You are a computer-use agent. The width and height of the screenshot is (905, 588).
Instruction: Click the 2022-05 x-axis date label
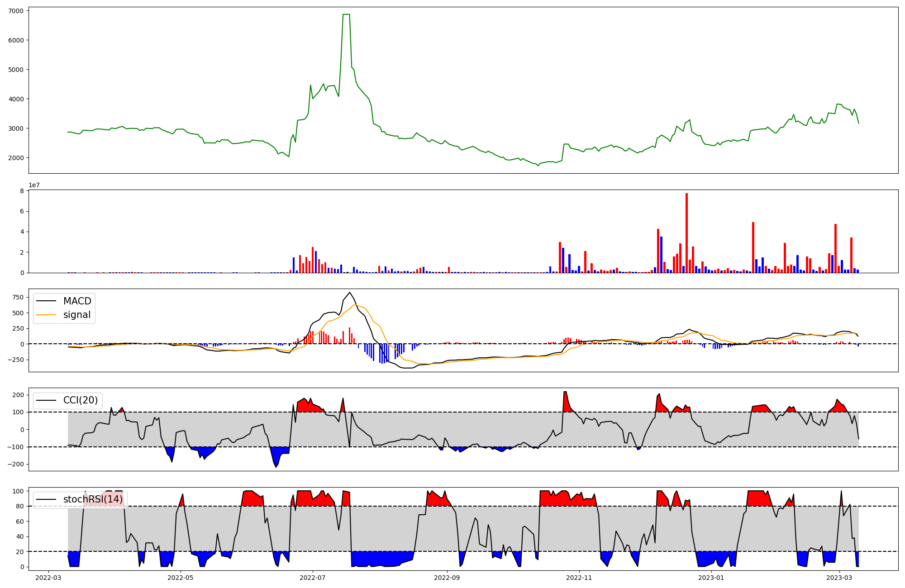(181, 578)
